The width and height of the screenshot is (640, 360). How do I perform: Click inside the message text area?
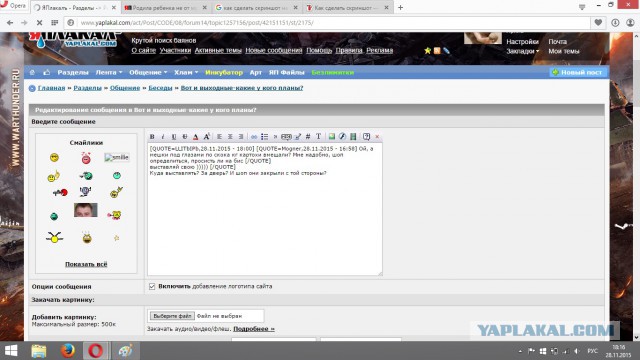coord(265,209)
